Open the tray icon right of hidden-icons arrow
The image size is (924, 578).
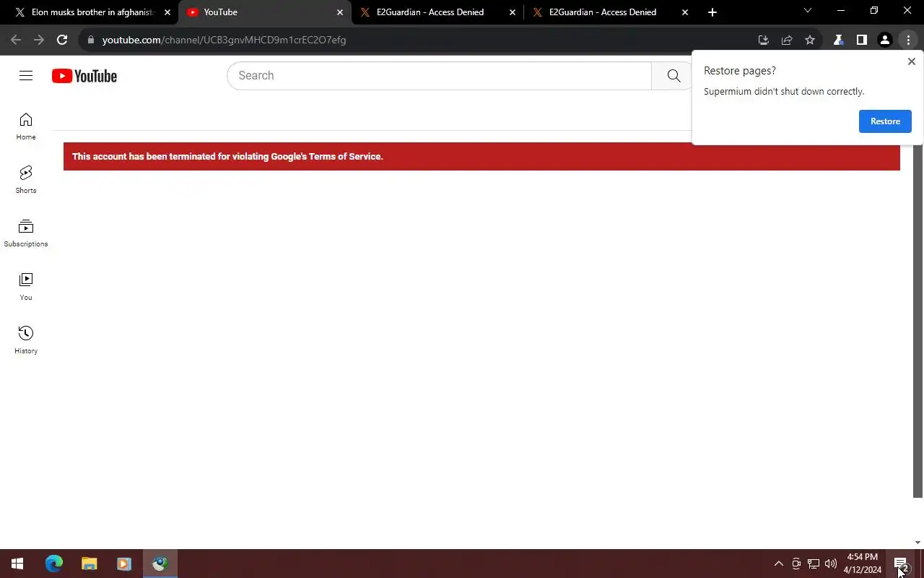tap(796, 564)
